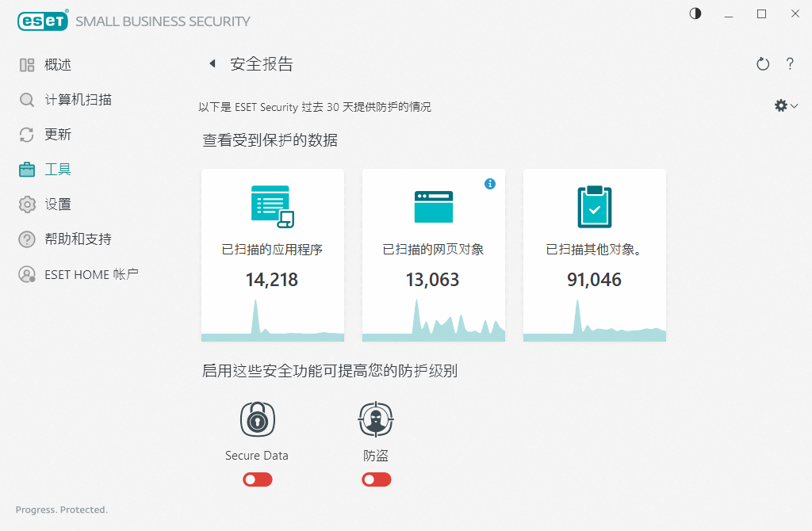
Task: Disable the Secure Data toggle
Action: tap(257, 479)
